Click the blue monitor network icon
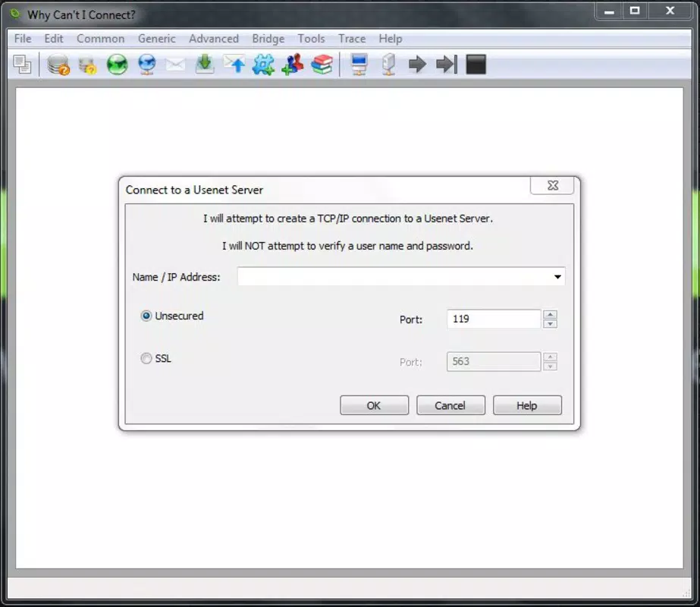 click(359, 64)
